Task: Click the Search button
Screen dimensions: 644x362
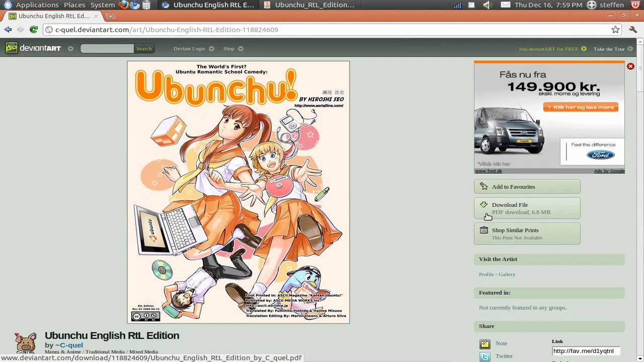Action: (x=144, y=49)
